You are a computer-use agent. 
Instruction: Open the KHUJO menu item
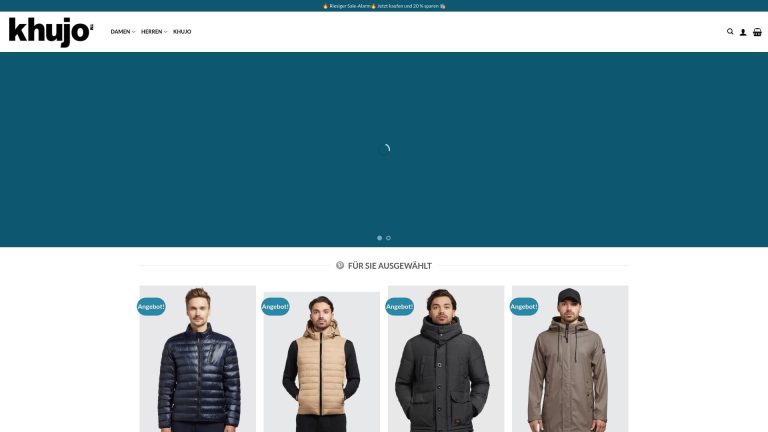point(182,32)
